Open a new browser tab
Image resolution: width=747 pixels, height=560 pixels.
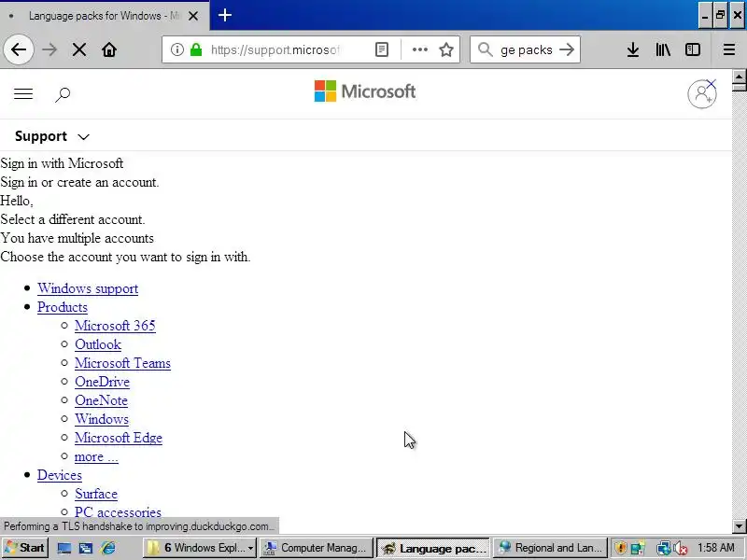[225, 15]
